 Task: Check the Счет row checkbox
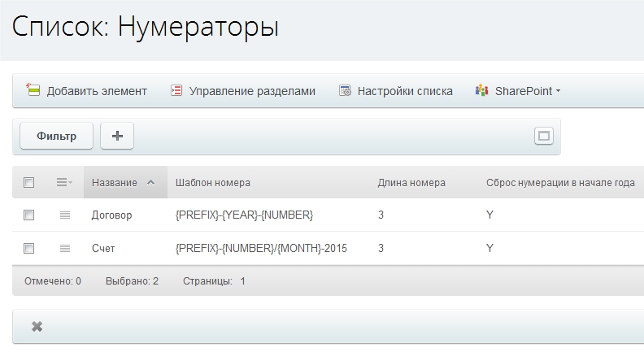coord(29,248)
